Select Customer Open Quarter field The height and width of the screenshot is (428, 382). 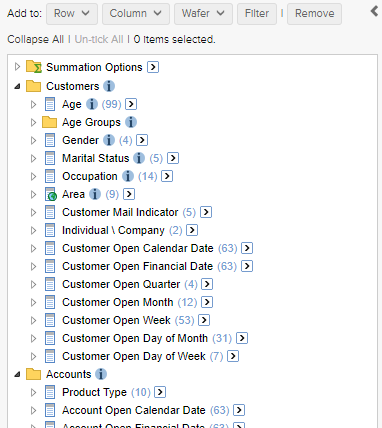[121, 284]
